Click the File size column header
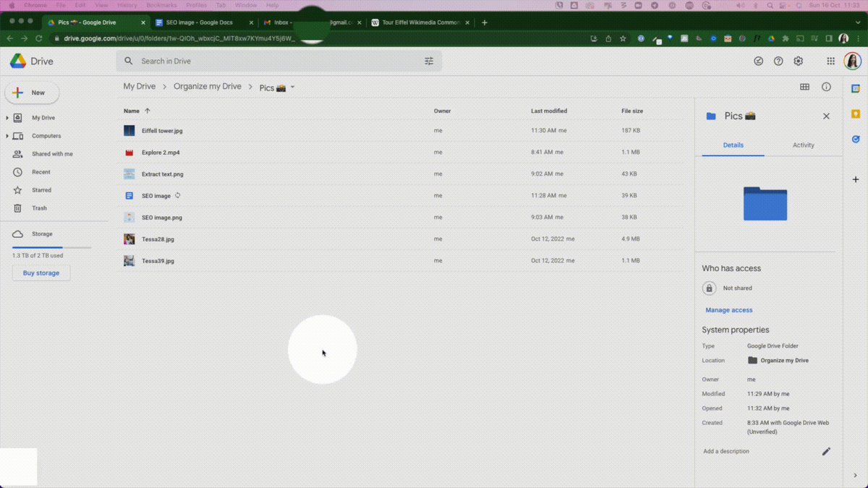This screenshot has height=488, width=868. 632,111
